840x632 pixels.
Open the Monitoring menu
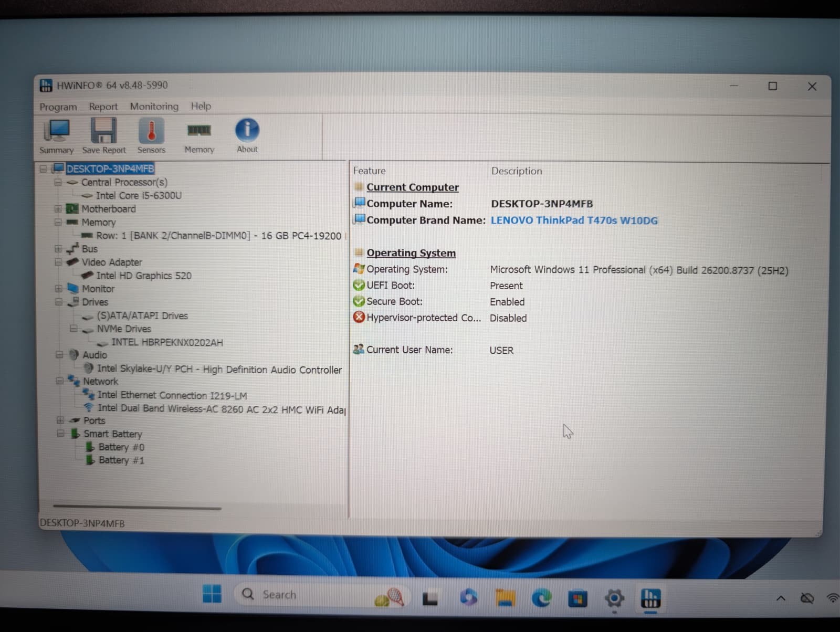coord(154,106)
